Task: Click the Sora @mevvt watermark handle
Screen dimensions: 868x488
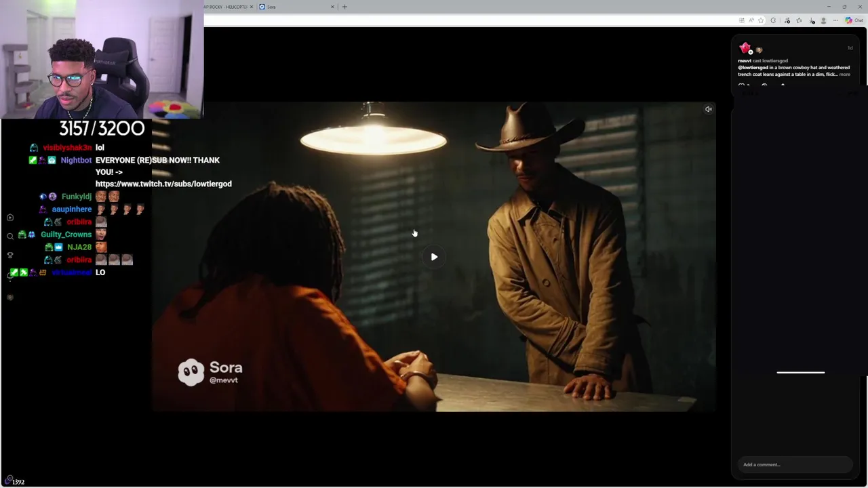Action: (224, 380)
